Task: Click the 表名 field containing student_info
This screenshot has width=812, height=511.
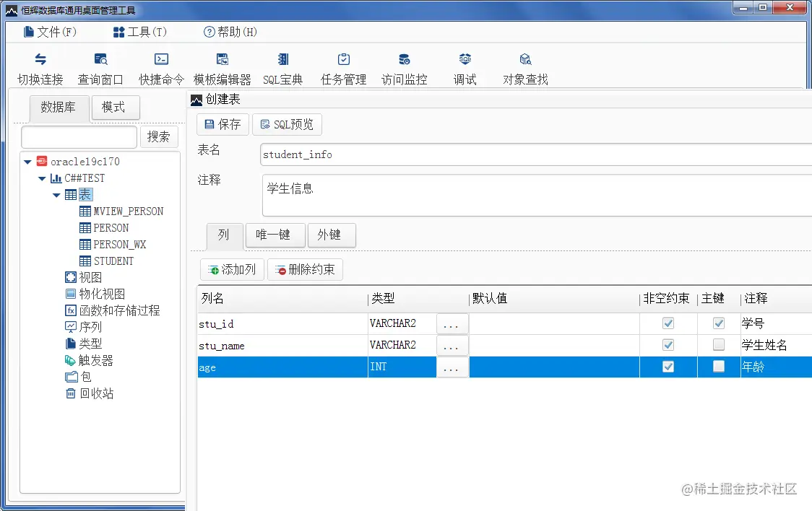Action: (536, 154)
